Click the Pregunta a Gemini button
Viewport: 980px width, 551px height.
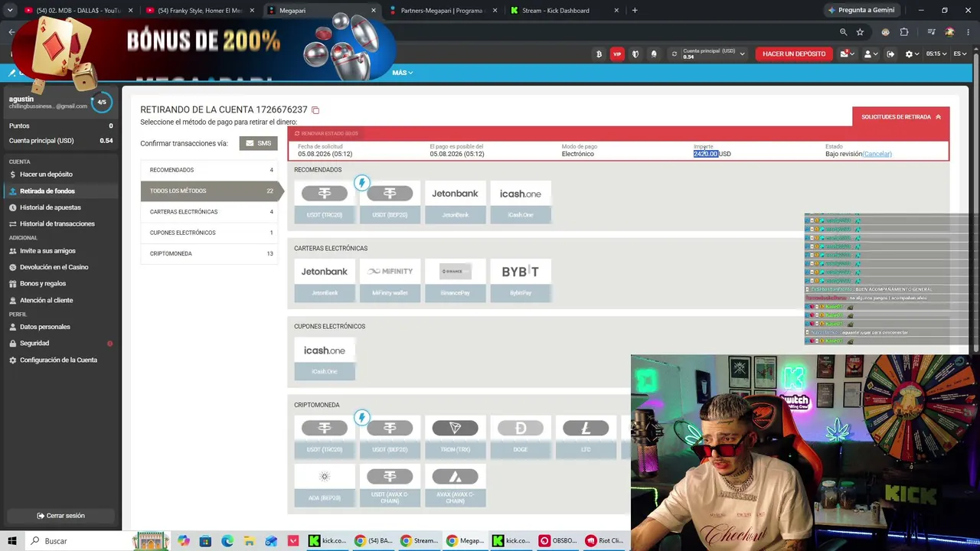coord(861,11)
